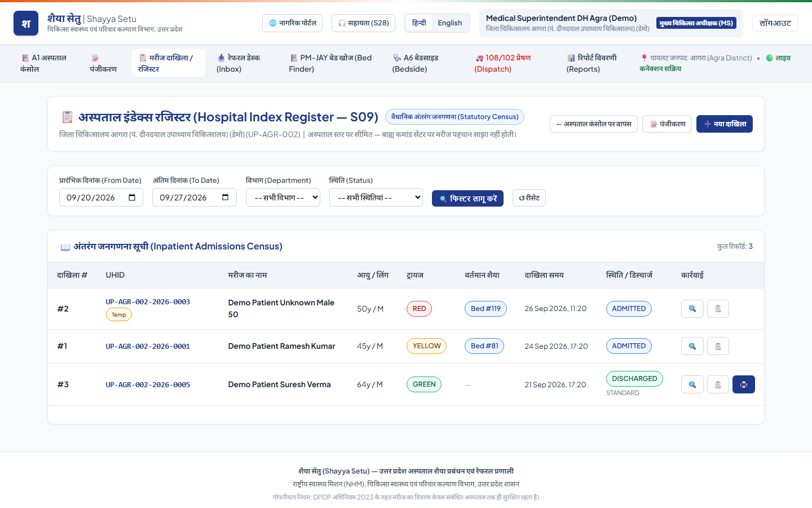812x508 pixels.
Task: Switch language to हिन्दी
Action: 419,23
